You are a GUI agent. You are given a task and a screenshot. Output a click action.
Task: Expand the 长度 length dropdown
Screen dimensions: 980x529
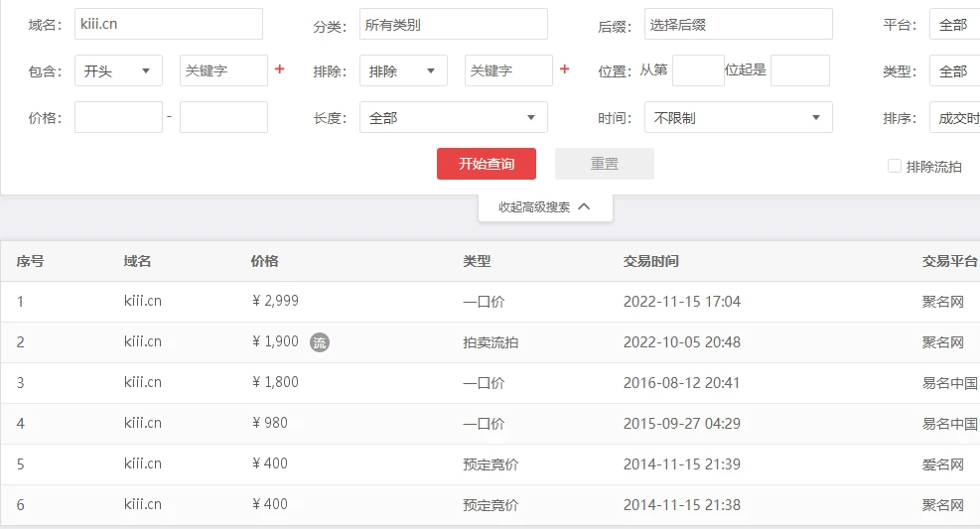[453, 118]
